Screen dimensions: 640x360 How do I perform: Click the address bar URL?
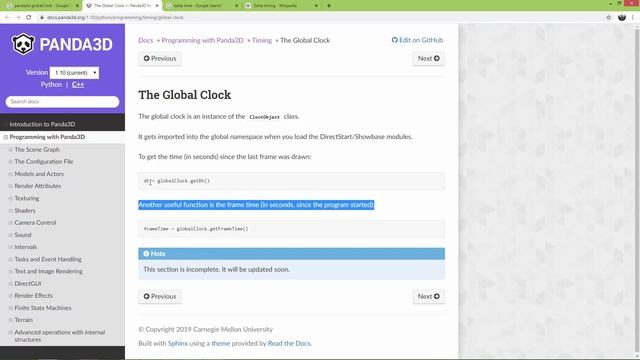tap(115, 18)
